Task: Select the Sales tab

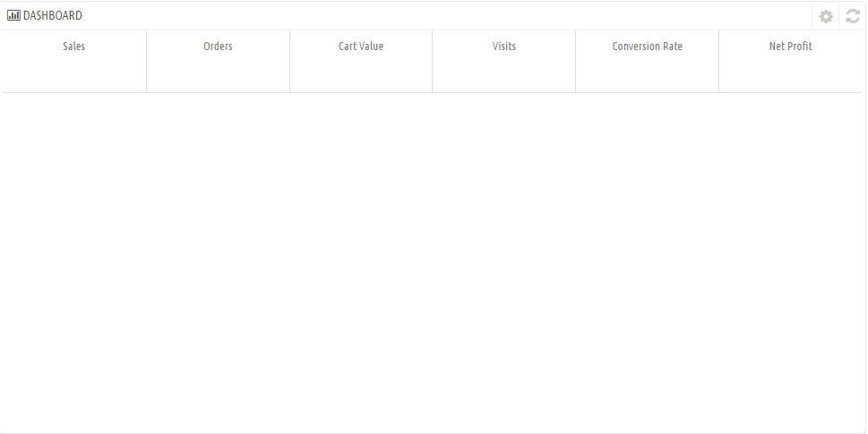Action: (x=74, y=62)
